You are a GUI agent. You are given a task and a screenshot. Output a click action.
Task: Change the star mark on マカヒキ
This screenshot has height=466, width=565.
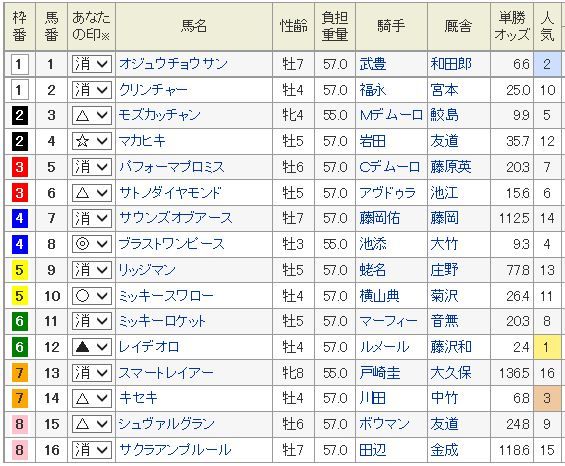click(92, 141)
